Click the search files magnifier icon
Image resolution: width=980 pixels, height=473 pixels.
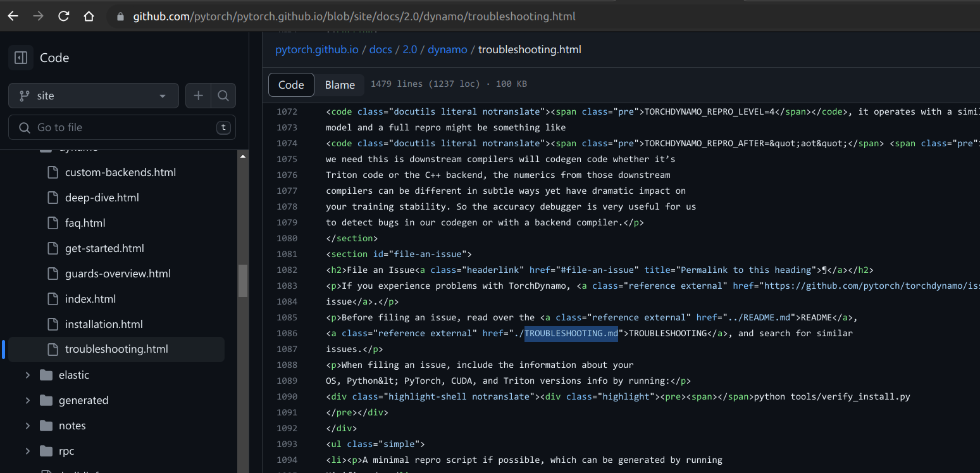pos(223,96)
